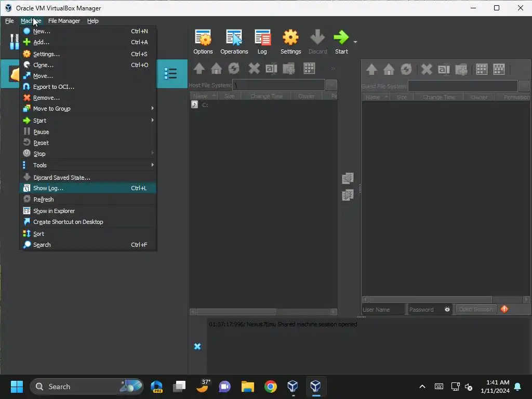Image resolution: width=532 pixels, height=399 pixels.
Task: Click the Password input field
Action: click(425, 310)
